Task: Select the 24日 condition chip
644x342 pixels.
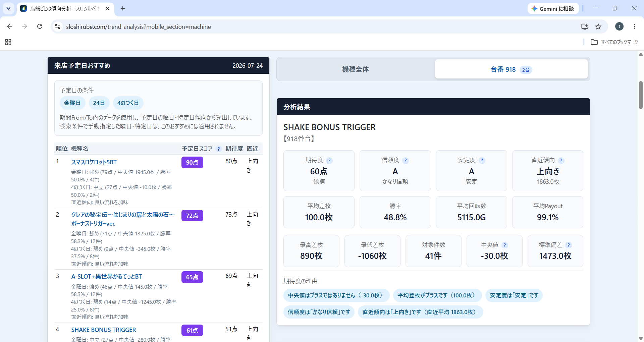Action: (x=99, y=103)
